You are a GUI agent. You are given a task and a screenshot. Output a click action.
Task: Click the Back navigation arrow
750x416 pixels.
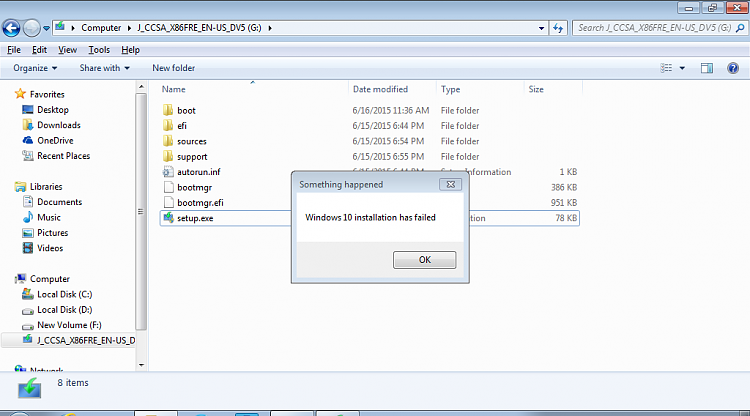pos(11,28)
